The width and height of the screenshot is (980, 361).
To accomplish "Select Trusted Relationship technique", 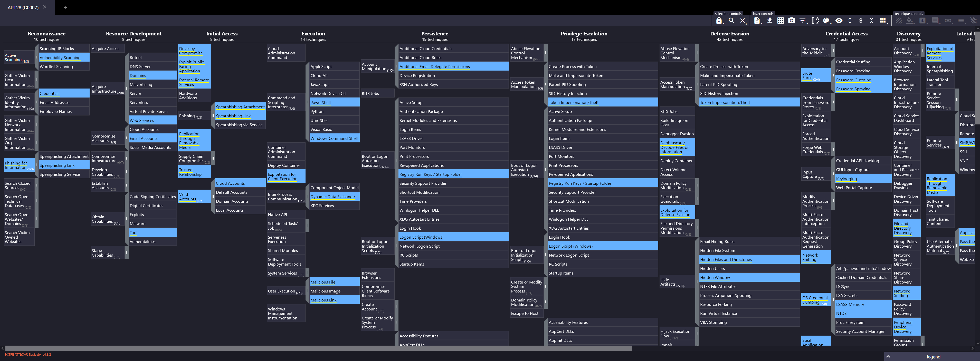I will click(194, 172).
